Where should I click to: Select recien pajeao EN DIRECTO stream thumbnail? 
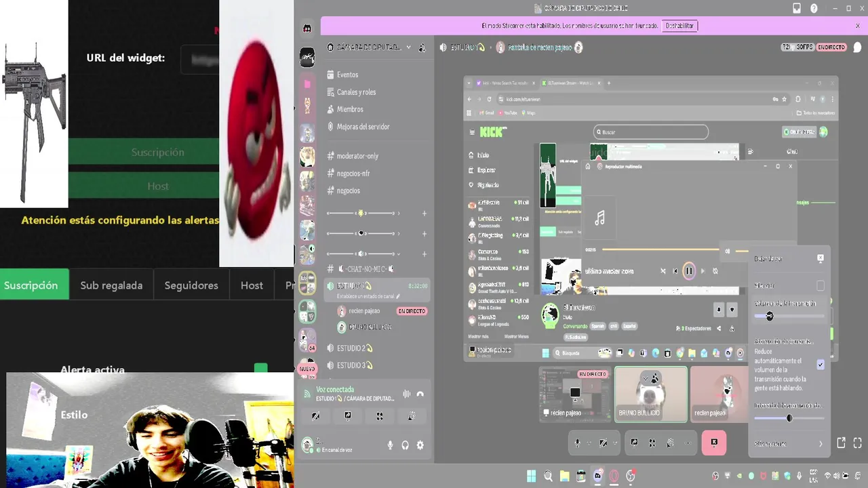(575, 394)
